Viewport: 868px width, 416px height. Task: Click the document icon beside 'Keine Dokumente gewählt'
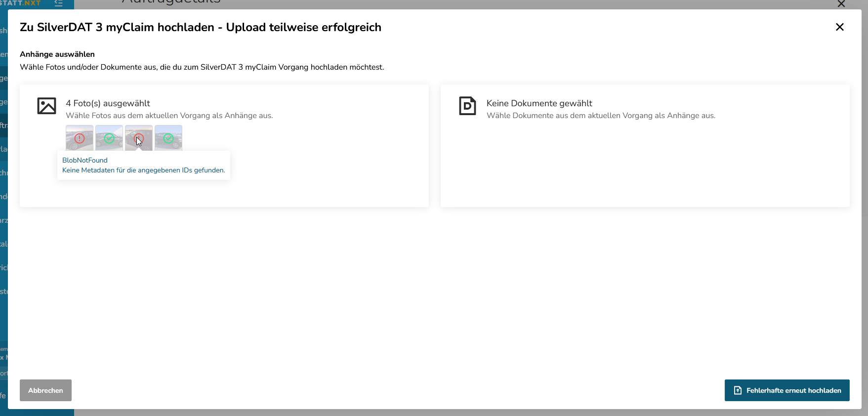pos(467,106)
